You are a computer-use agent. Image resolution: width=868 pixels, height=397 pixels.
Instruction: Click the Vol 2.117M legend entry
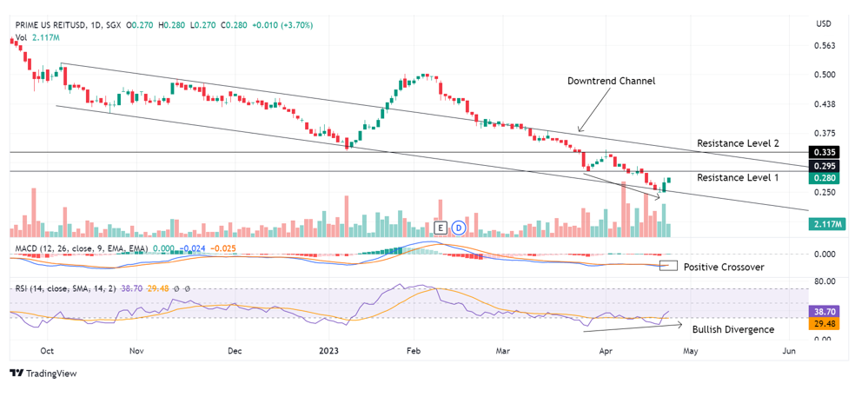tap(37, 37)
